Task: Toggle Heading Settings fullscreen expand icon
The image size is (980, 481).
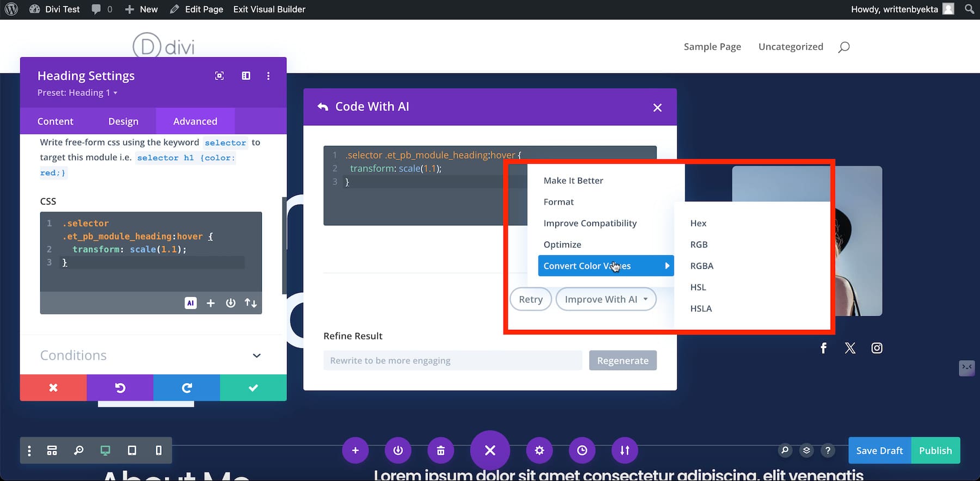Action: 219,76
